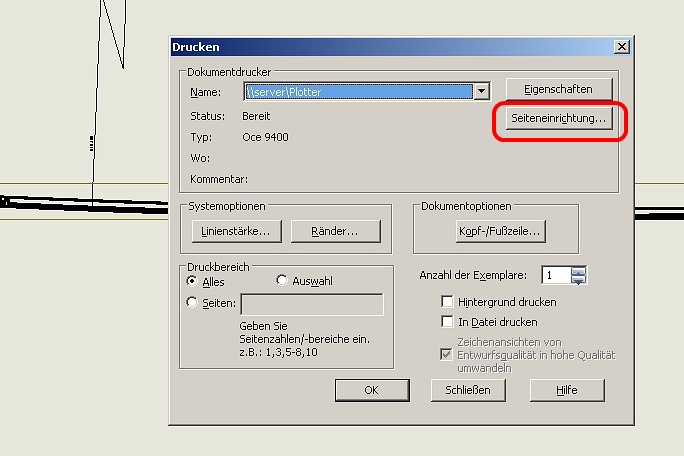Click the 'Oce 9400' printer type

tap(265, 137)
